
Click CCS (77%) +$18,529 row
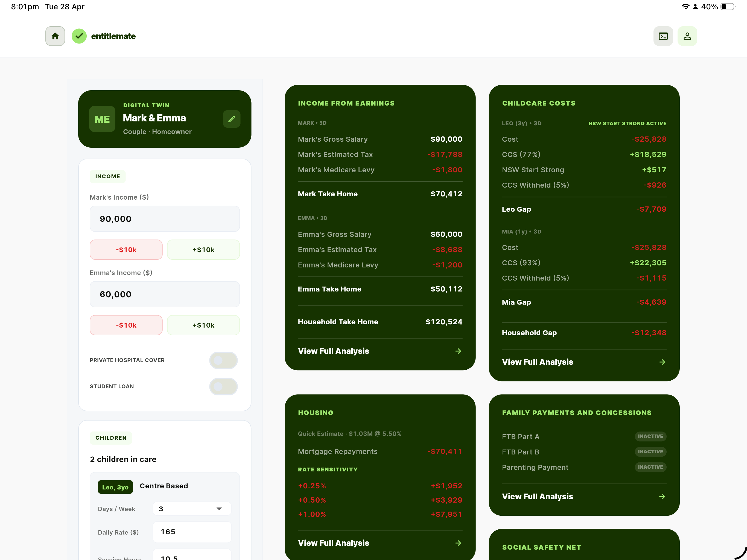(x=584, y=154)
